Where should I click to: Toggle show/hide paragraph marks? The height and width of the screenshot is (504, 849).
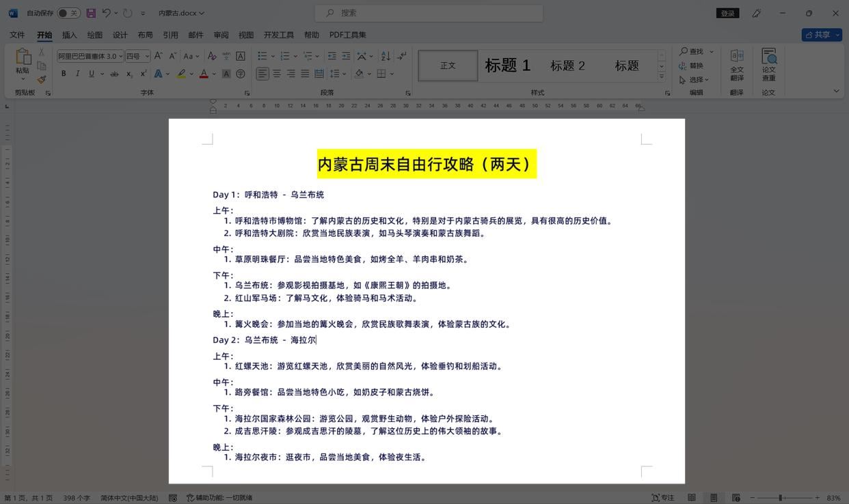point(402,56)
